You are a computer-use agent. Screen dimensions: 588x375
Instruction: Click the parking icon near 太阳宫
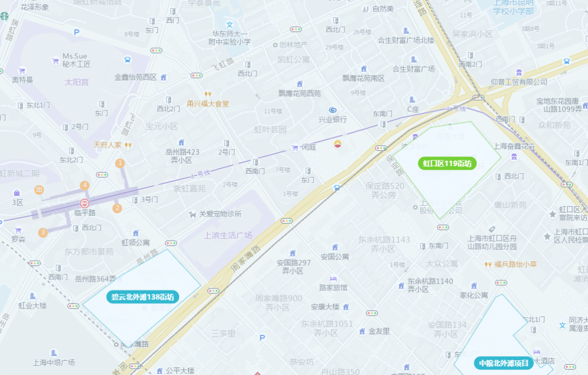click(x=77, y=32)
